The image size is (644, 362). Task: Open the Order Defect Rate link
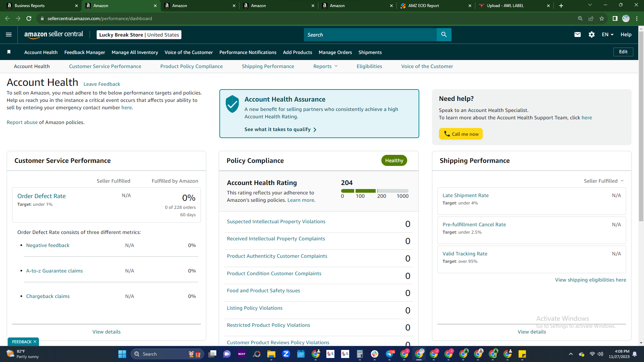(42, 196)
